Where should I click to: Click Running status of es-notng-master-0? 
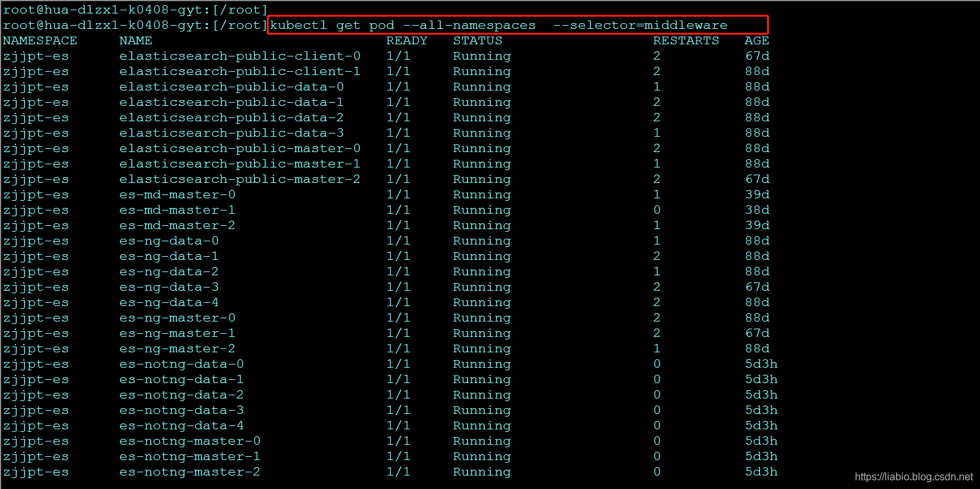click(x=482, y=441)
